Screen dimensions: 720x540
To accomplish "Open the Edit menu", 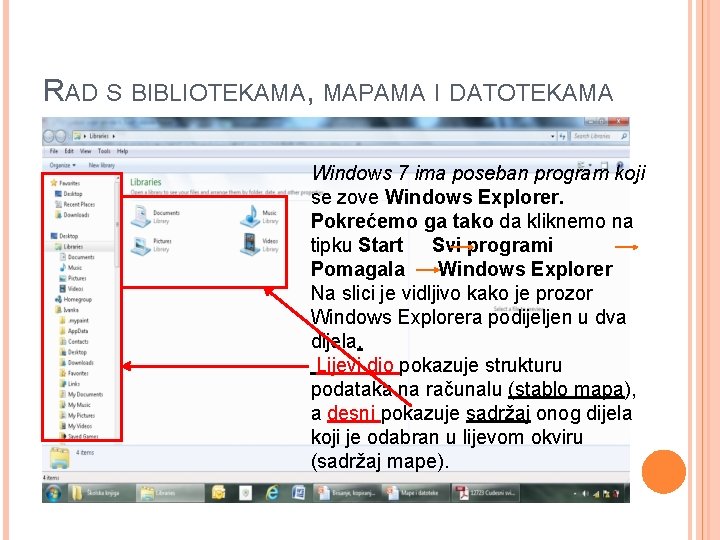I will [x=69, y=151].
